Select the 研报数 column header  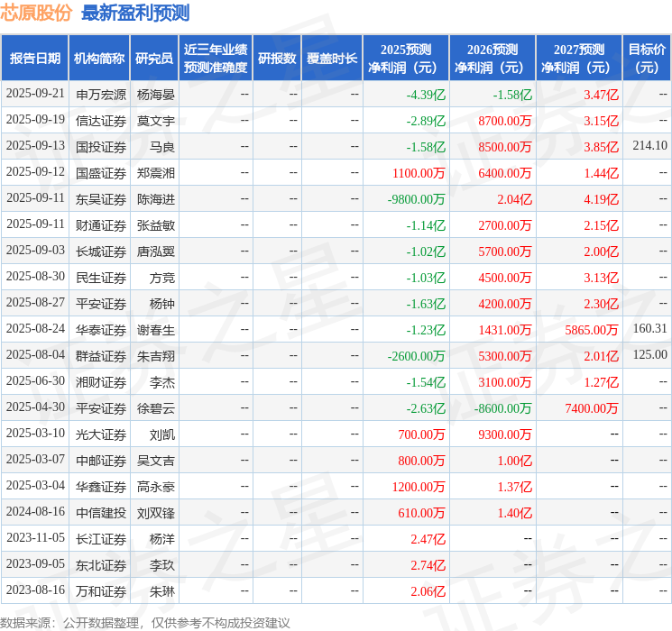click(x=277, y=59)
